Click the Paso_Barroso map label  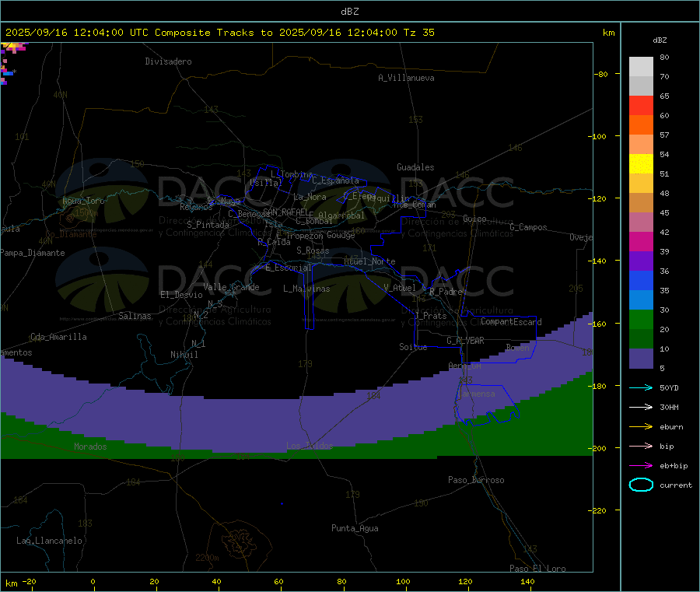point(476,480)
